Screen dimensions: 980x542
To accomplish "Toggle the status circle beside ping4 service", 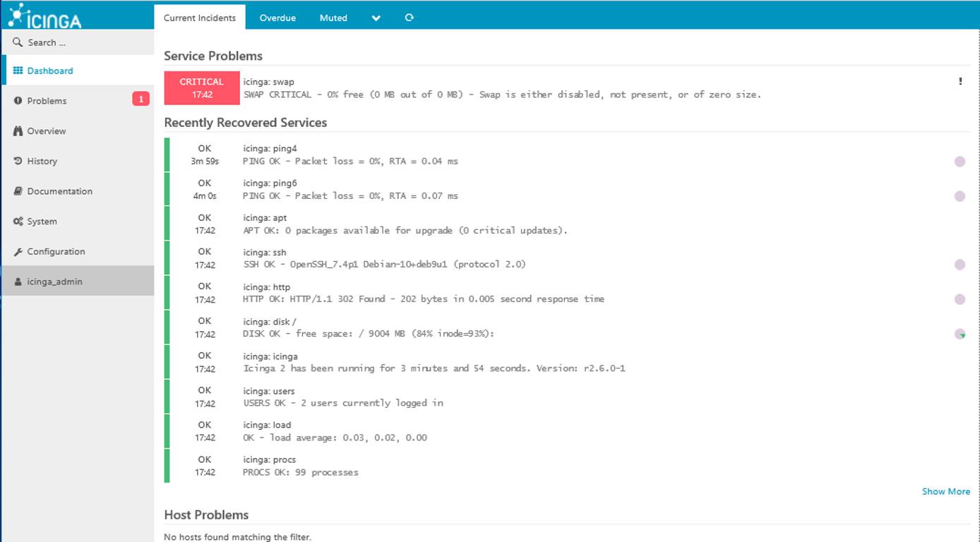I will point(960,161).
